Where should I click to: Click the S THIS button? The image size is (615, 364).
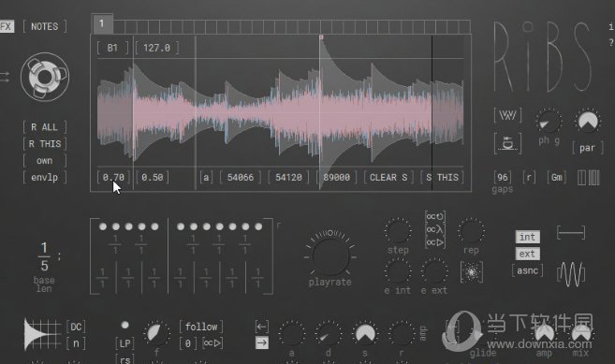click(442, 177)
